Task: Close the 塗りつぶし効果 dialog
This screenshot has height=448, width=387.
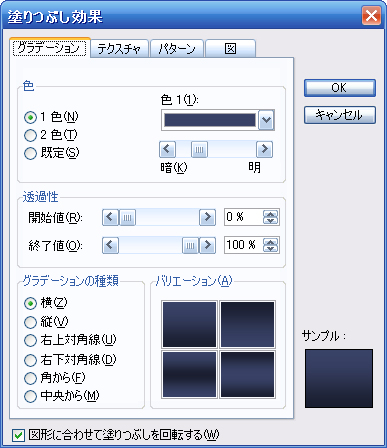Action: 371,16
